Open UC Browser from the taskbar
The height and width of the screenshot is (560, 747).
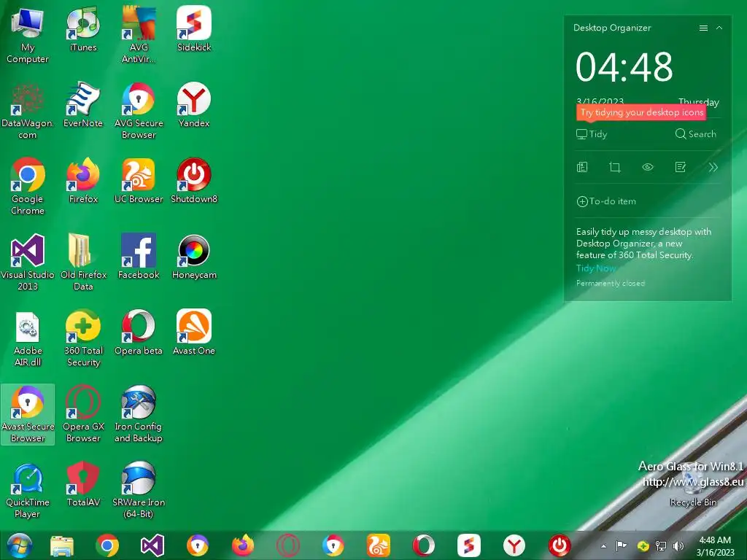pyautogui.click(x=379, y=545)
